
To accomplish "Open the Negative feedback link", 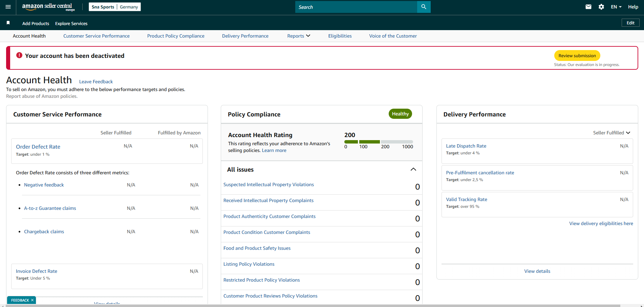I will 44,185.
